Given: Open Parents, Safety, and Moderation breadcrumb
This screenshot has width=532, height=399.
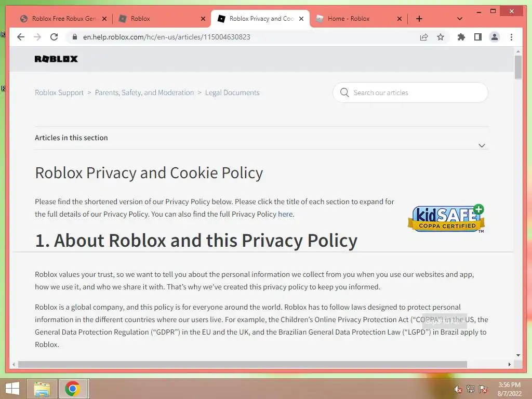Looking at the screenshot, I should point(144,92).
